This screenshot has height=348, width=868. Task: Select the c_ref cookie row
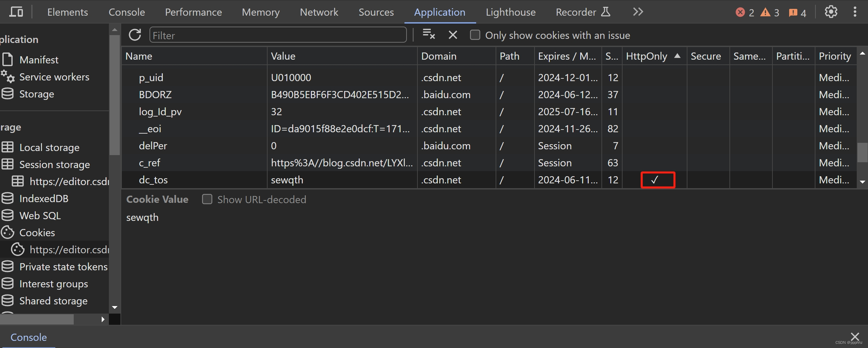click(x=489, y=163)
